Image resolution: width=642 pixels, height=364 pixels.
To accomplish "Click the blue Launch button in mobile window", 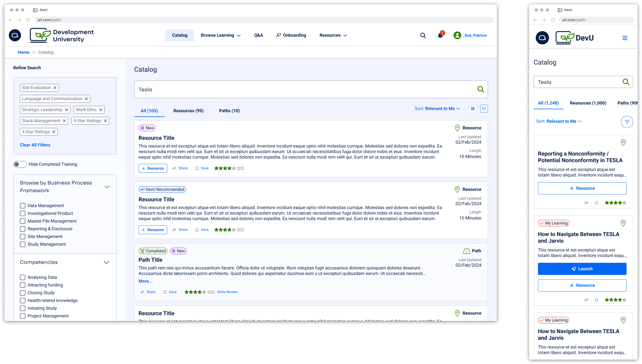I will pos(582,269).
